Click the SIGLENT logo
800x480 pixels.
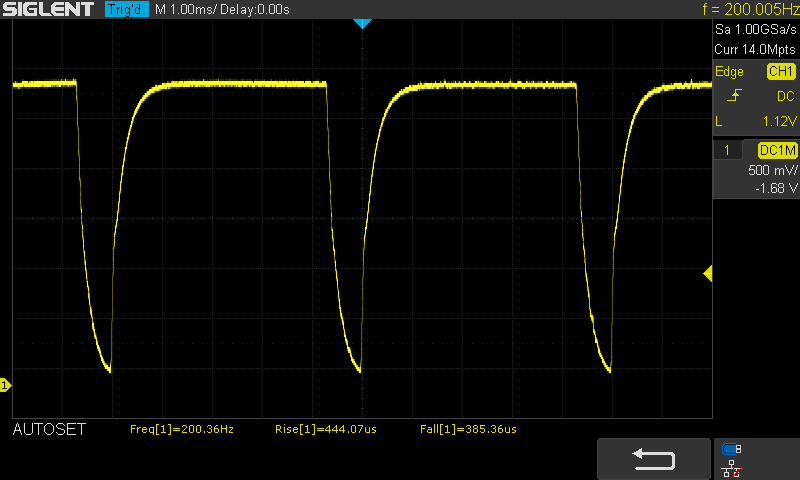pos(48,9)
